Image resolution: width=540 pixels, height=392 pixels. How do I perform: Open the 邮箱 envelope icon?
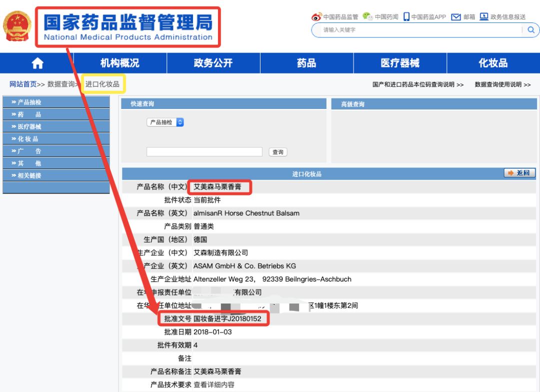coord(455,16)
